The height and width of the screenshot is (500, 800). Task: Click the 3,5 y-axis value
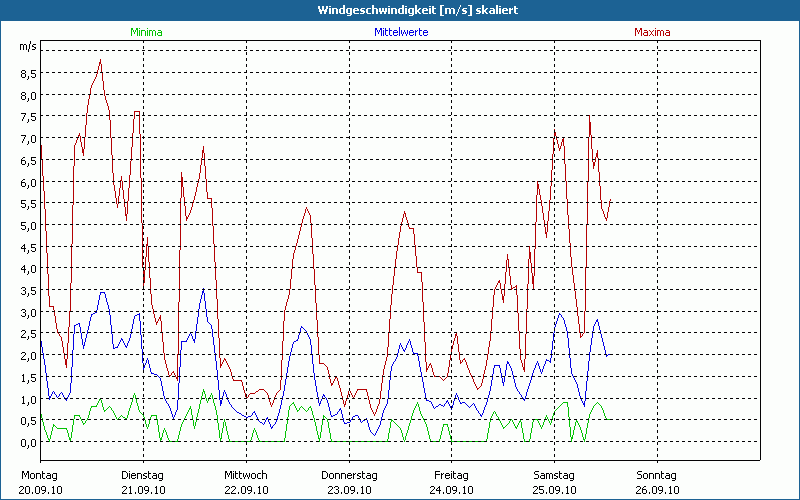[x=29, y=291]
